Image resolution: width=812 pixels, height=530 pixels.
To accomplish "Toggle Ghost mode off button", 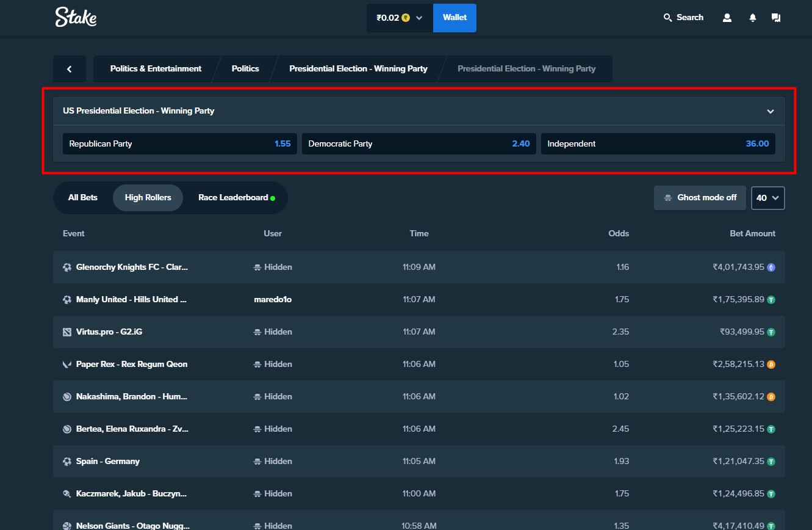I will pyautogui.click(x=700, y=198).
